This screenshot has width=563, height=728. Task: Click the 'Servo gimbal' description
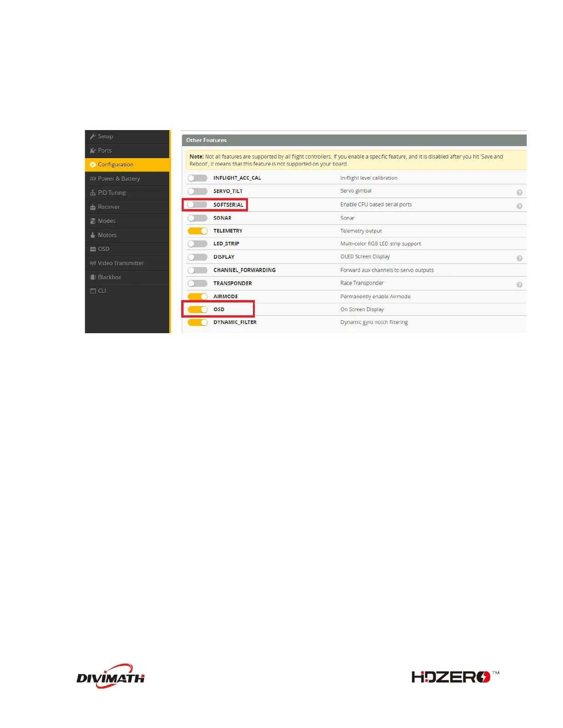coord(356,191)
